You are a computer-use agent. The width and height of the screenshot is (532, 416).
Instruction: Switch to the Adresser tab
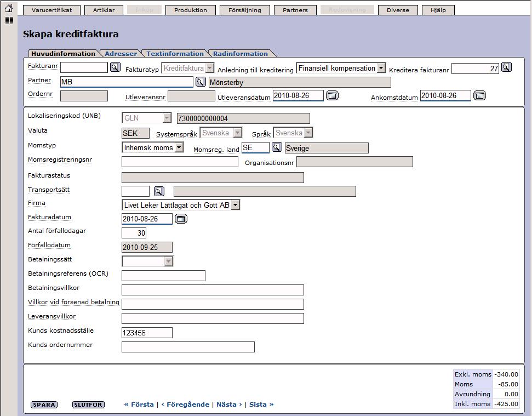[x=121, y=54]
